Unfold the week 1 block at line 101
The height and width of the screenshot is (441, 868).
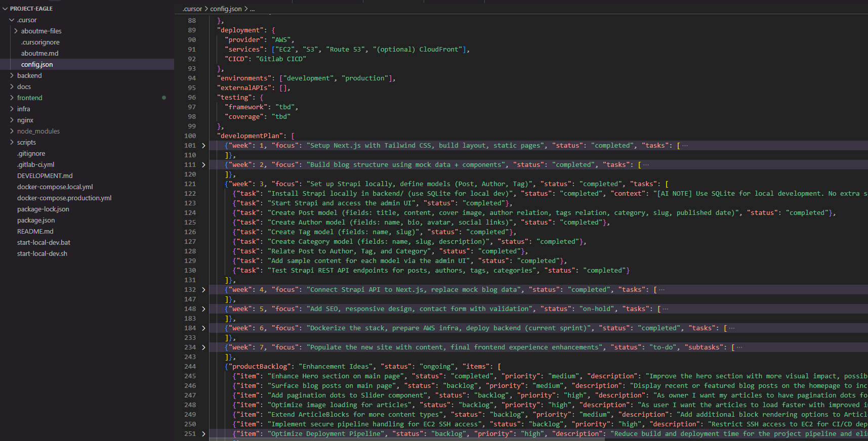(x=203, y=146)
